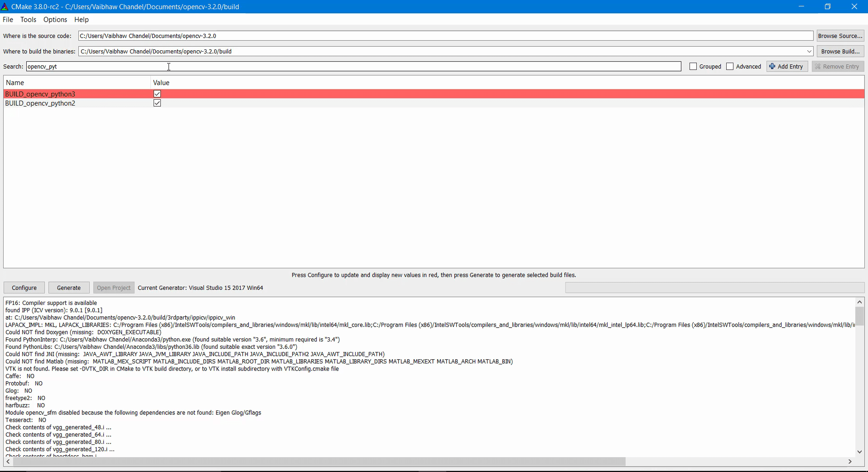Toggle the BUILD_opencv_python3 checkbox
This screenshot has width=868, height=472.
click(x=157, y=94)
